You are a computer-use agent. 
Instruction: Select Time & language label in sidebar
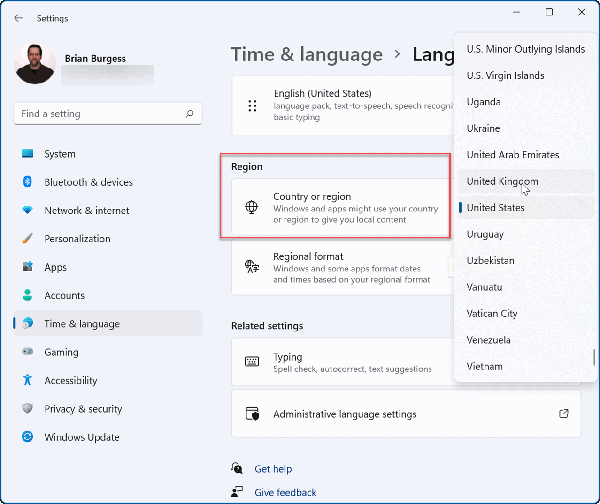pyautogui.click(x=82, y=324)
